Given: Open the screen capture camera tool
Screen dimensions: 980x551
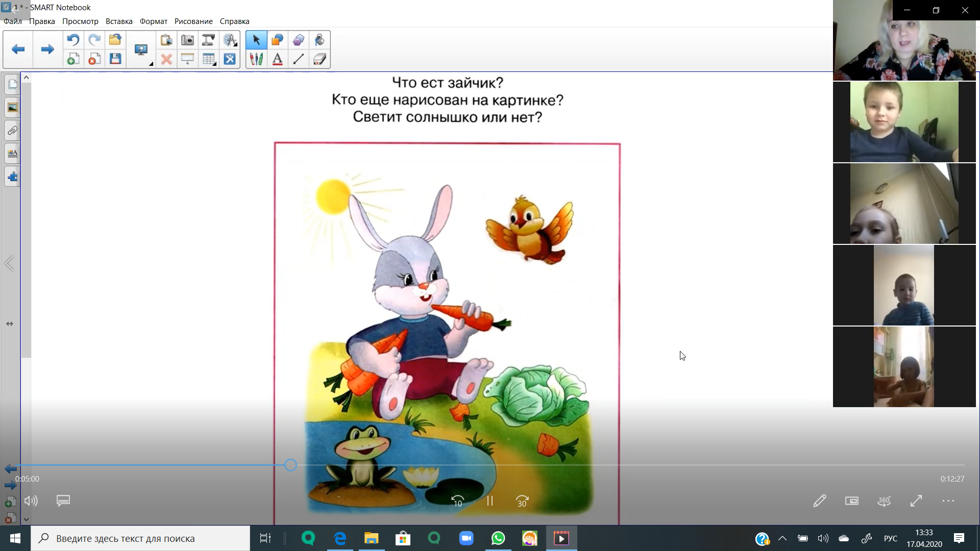Looking at the screenshot, I should [188, 40].
